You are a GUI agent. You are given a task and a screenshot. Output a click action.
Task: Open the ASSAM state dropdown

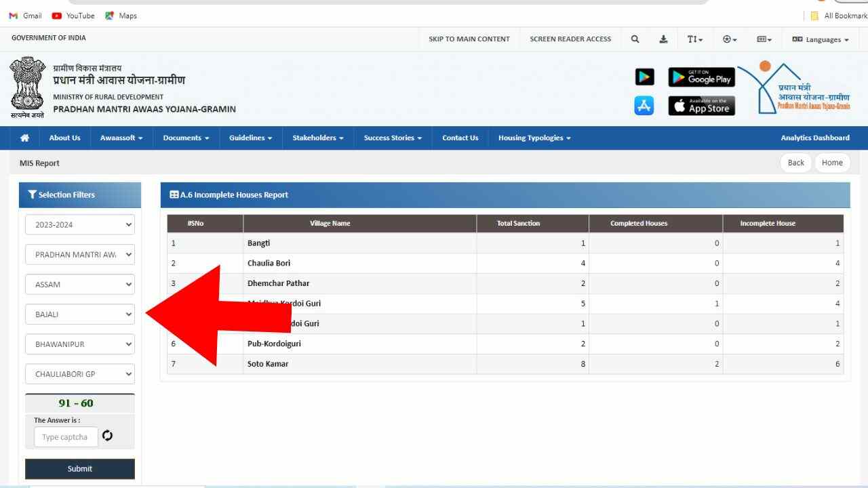(80, 285)
